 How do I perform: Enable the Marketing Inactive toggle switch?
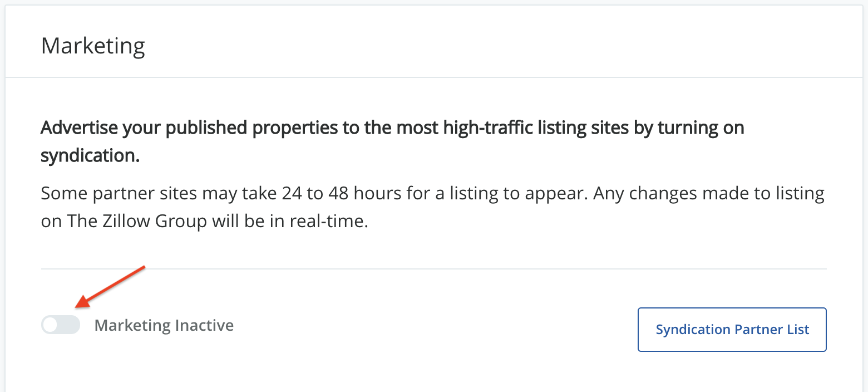[x=61, y=325]
